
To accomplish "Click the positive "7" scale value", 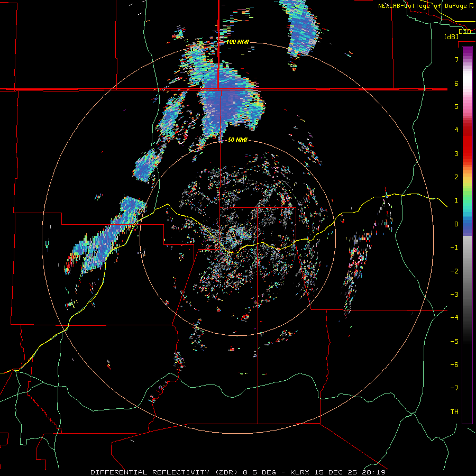I will (456, 59).
